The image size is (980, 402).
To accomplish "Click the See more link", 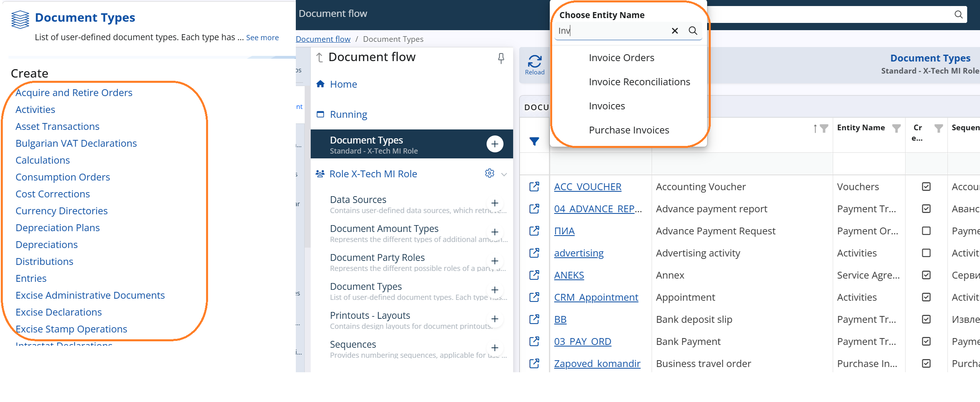I will 262,37.
